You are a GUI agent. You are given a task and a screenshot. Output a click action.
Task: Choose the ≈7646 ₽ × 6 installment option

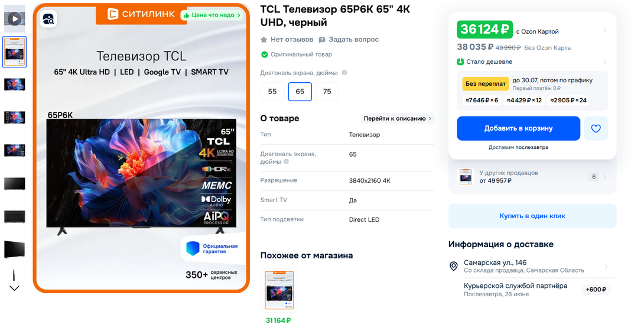[x=482, y=101]
